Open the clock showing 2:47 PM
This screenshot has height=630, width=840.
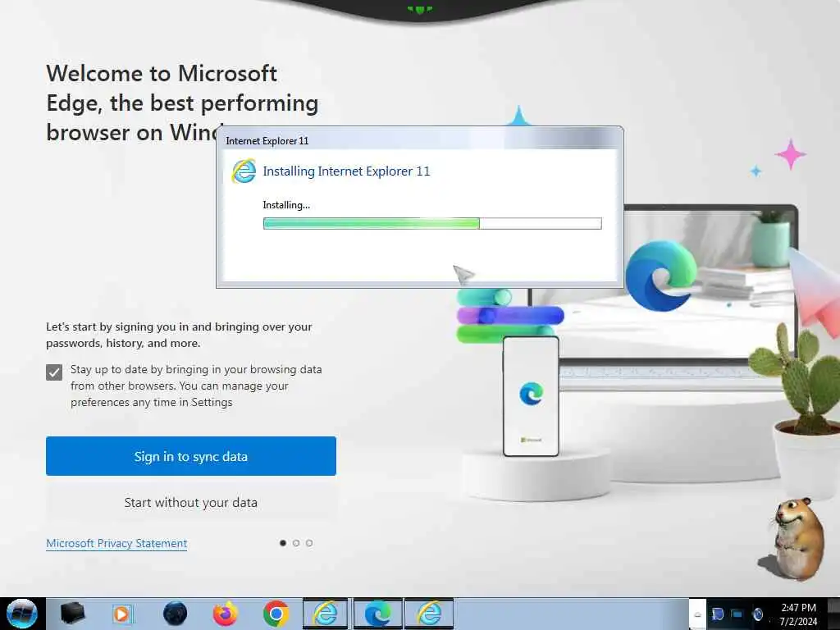[x=798, y=614]
